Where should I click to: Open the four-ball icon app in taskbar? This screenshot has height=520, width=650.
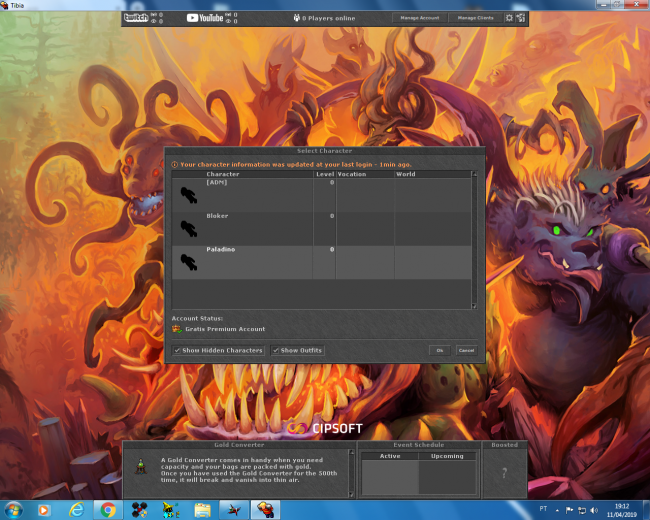click(x=139, y=510)
